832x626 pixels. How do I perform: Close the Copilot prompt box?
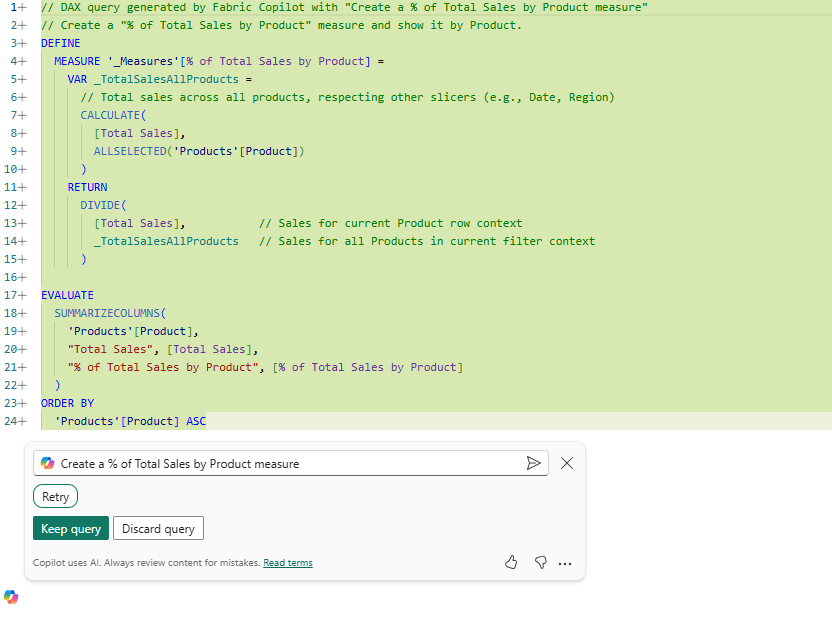coord(567,463)
